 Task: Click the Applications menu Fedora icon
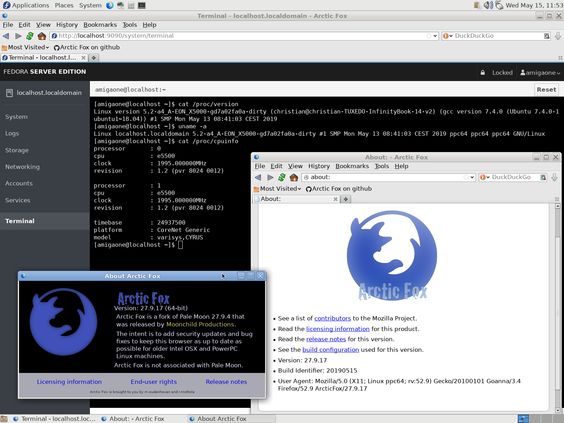tap(6, 5)
